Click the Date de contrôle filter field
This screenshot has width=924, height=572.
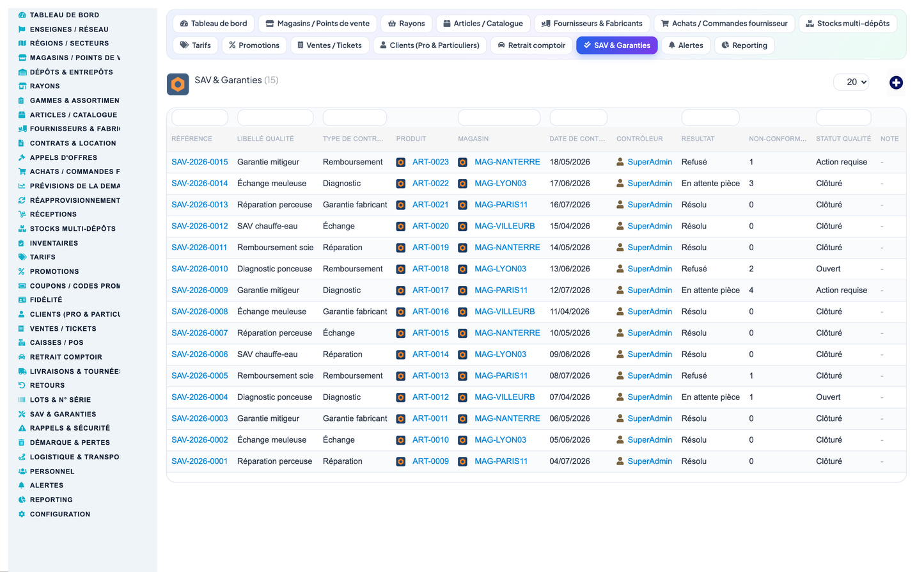tap(578, 118)
